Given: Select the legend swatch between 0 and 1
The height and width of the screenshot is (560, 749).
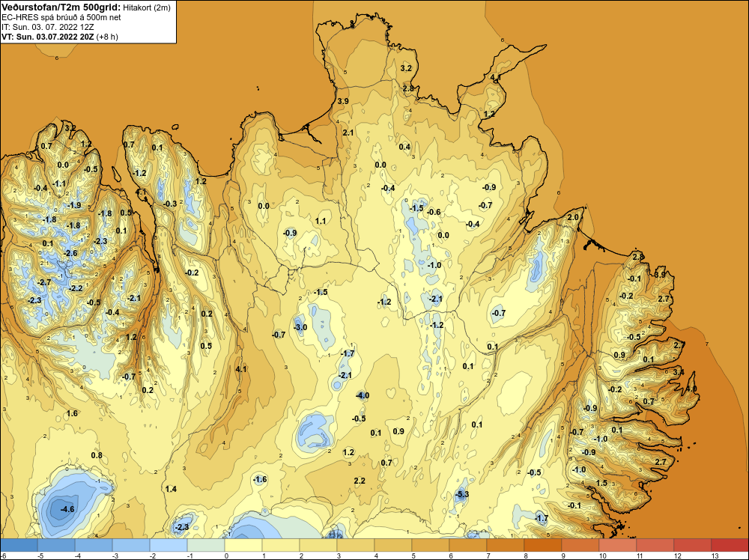Looking at the screenshot, I should click(243, 545).
